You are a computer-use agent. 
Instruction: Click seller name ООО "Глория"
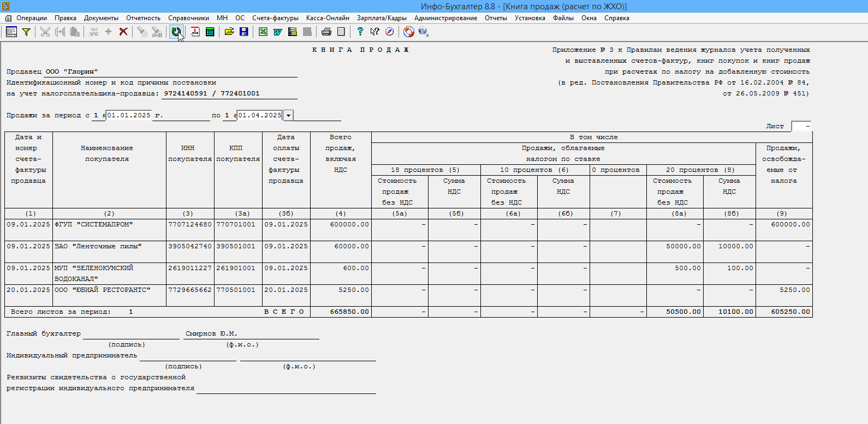click(x=72, y=71)
